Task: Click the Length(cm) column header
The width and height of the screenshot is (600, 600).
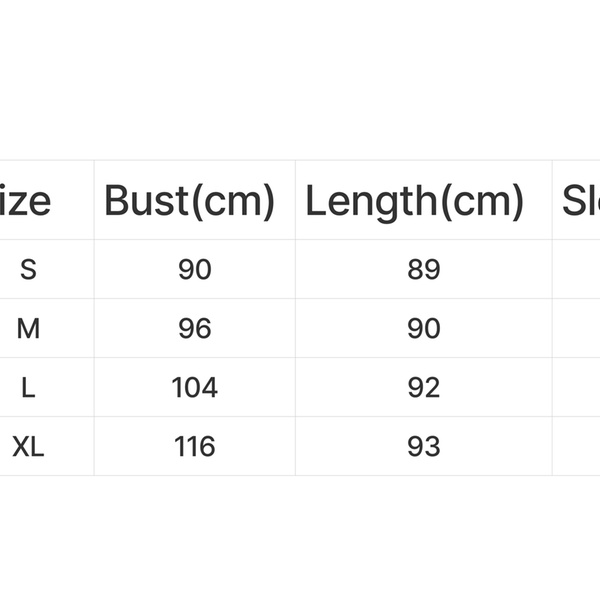Action: click(x=415, y=201)
